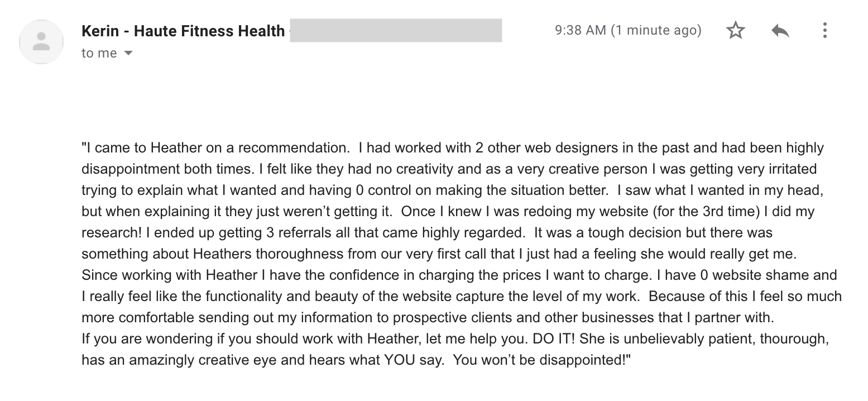The image size is (868, 401).
Task: Click the redacted email address area
Action: tap(397, 31)
